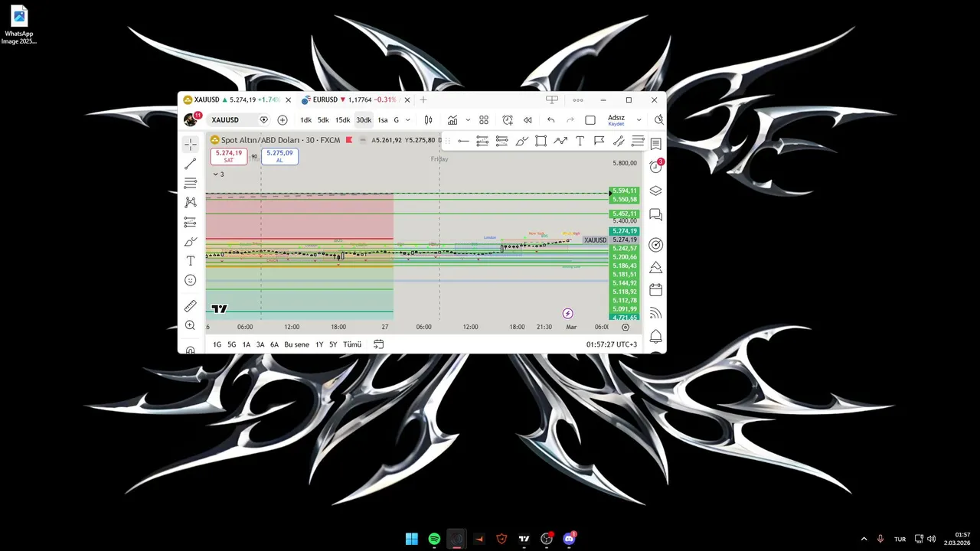Viewport: 980px width, 551px height.
Task: Open the notifications bell panel
Action: pyautogui.click(x=656, y=337)
